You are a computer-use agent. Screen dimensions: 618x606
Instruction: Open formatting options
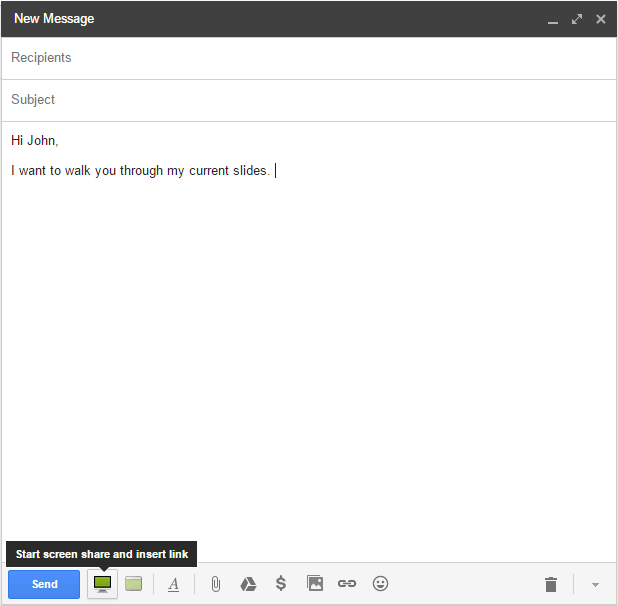click(173, 584)
